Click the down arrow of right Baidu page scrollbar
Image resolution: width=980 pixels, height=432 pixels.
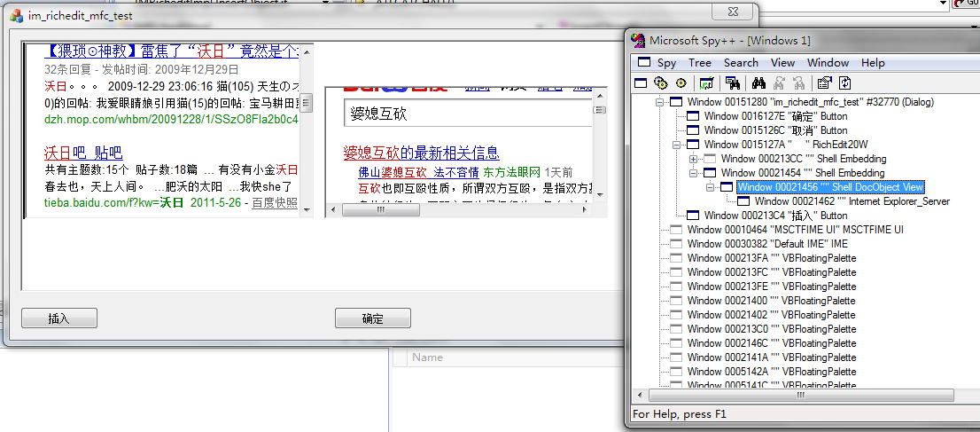point(599,195)
